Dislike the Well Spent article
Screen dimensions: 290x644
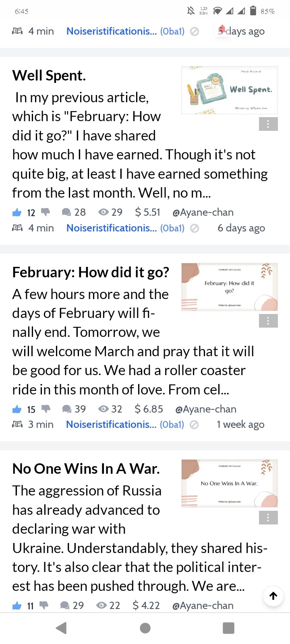click(45, 212)
